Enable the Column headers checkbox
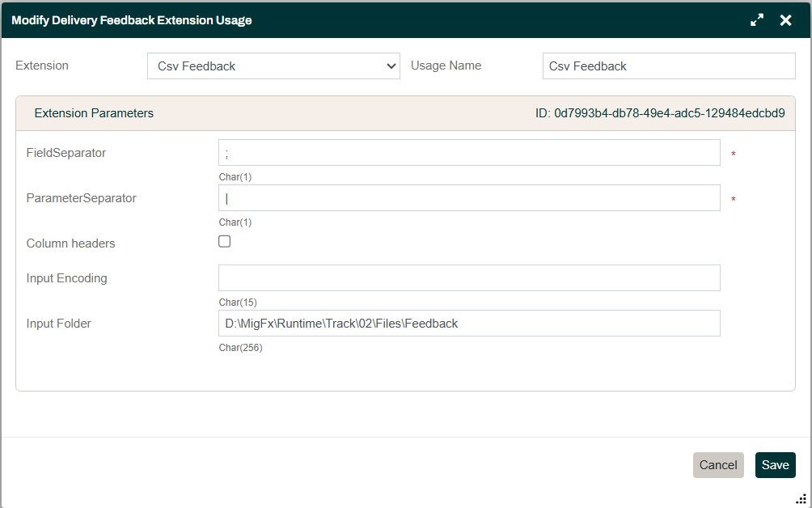 (x=224, y=240)
